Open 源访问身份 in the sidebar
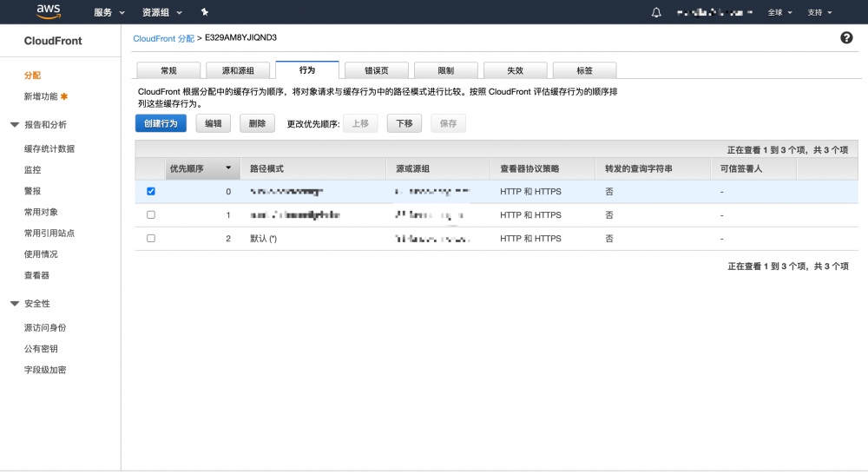This screenshot has width=868, height=474. (x=45, y=328)
